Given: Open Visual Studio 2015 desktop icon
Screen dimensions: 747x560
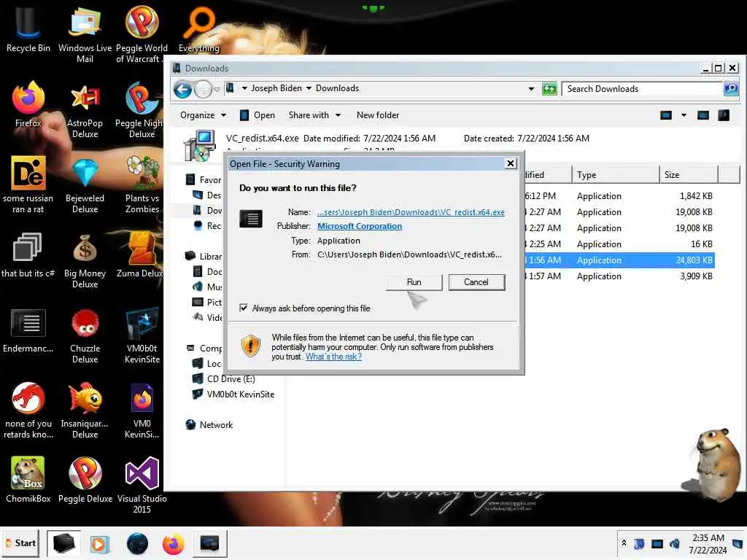Looking at the screenshot, I should point(142,485).
